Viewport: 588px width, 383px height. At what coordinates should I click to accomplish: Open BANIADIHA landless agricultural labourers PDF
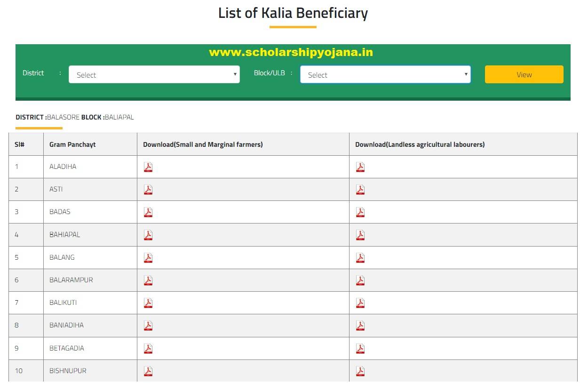[360, 326]
